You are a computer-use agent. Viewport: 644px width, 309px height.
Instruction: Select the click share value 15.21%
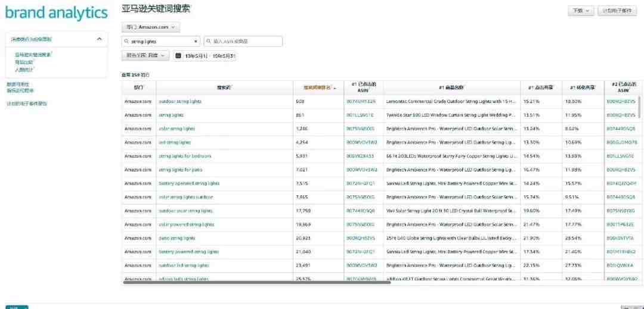point(530,101)
